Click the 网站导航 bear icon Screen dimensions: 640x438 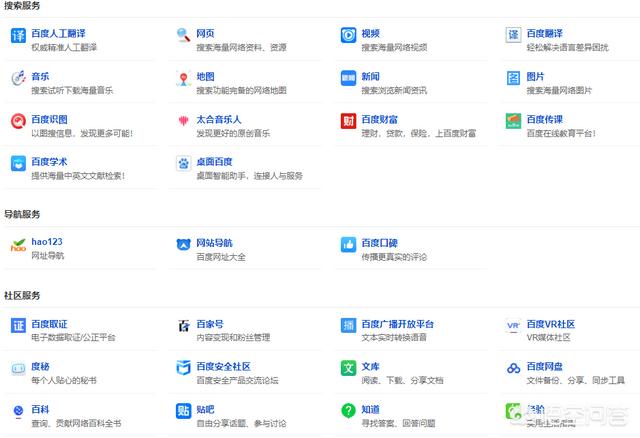[x=183, y=245]
